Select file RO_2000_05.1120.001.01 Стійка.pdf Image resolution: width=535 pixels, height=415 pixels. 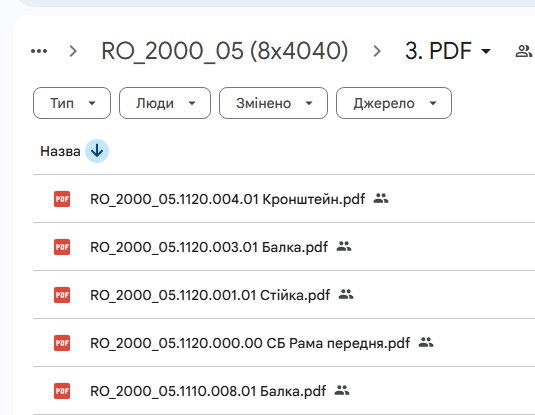pos(210,295)
